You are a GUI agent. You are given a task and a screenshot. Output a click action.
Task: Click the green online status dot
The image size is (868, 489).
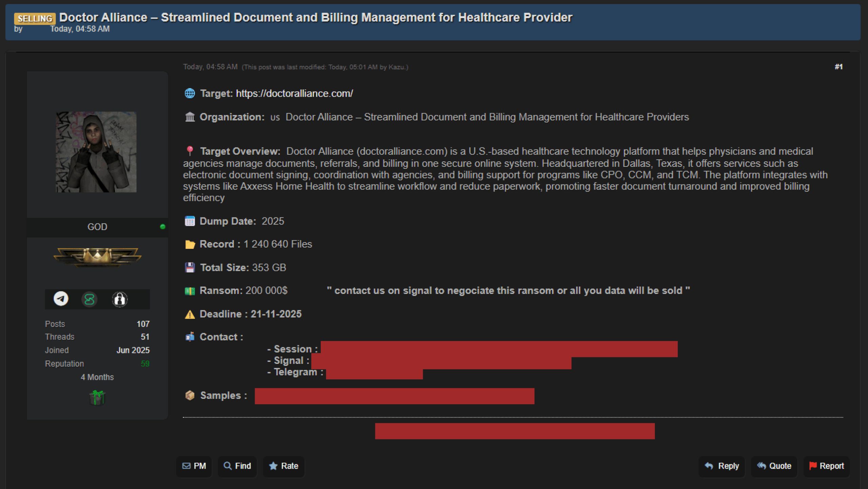(163, 227)
